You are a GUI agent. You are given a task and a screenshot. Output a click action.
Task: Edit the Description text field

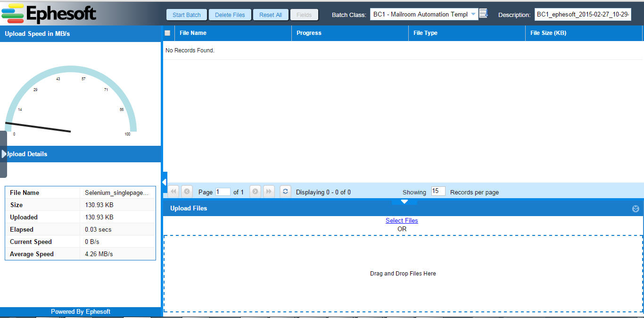[583, 14]
